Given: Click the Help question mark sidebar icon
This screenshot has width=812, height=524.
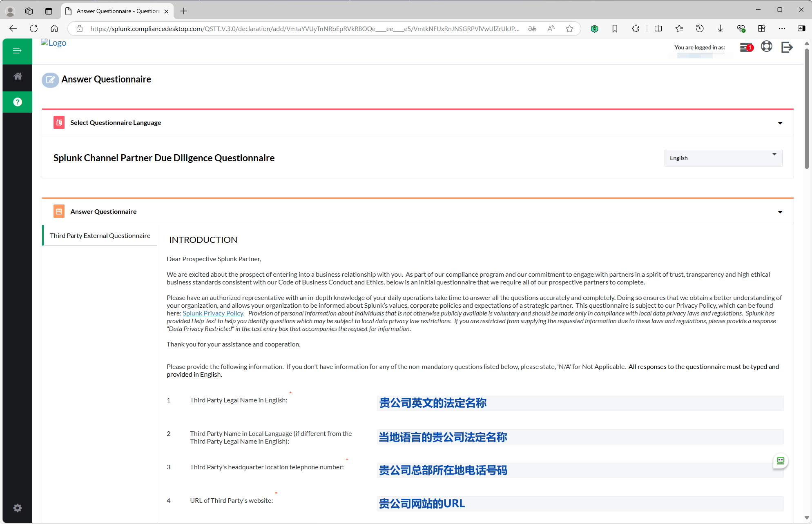Looking at the screenshot, I should point(17,102).
